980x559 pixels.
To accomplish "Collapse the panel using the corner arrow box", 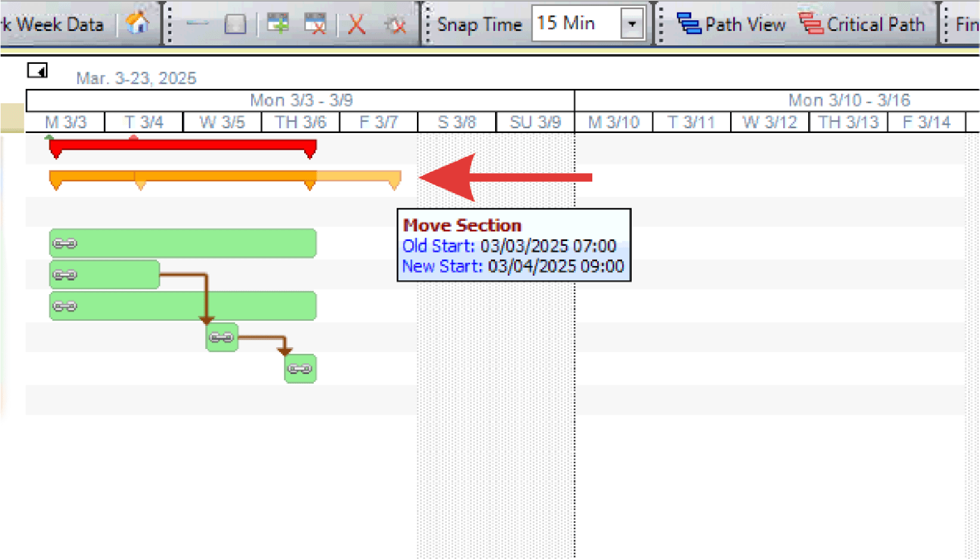I will tap(37, 71).
